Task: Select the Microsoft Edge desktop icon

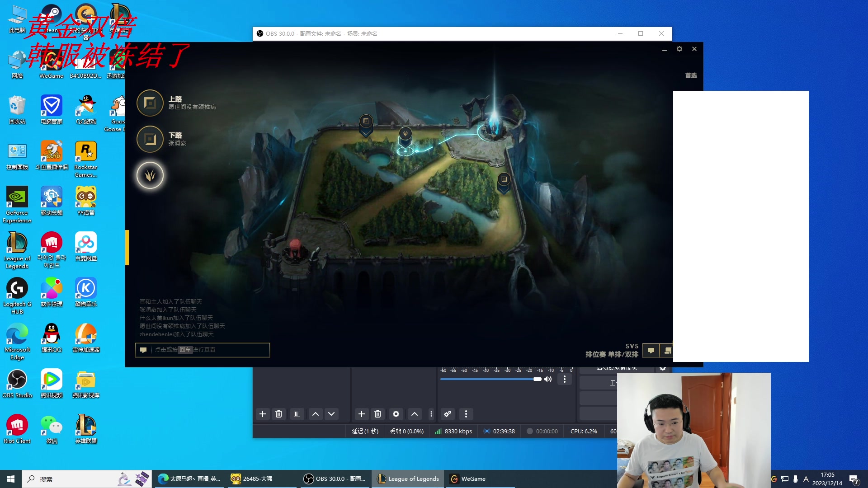Action: (x=17, y=342)
